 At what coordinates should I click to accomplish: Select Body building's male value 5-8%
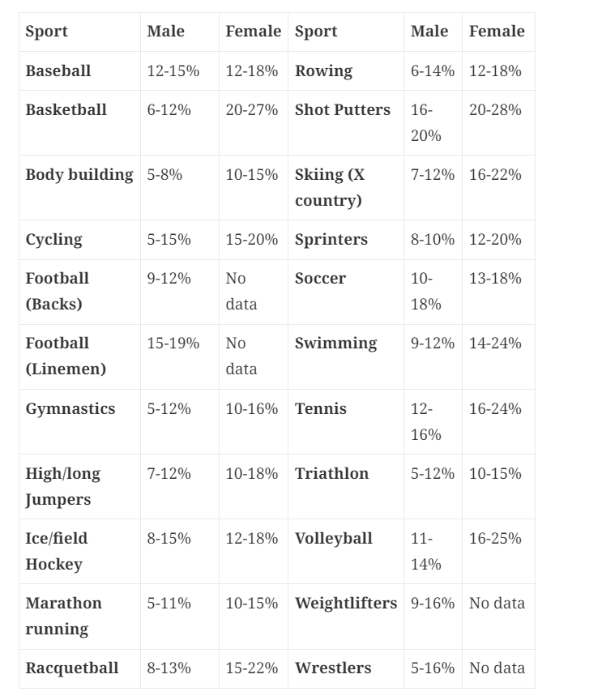[164, 174]
